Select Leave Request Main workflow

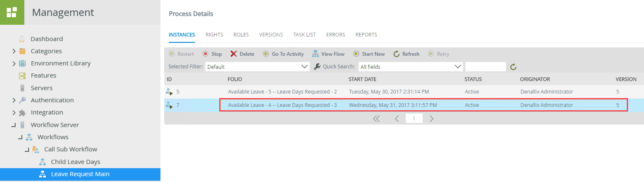(x=80, y=174)
